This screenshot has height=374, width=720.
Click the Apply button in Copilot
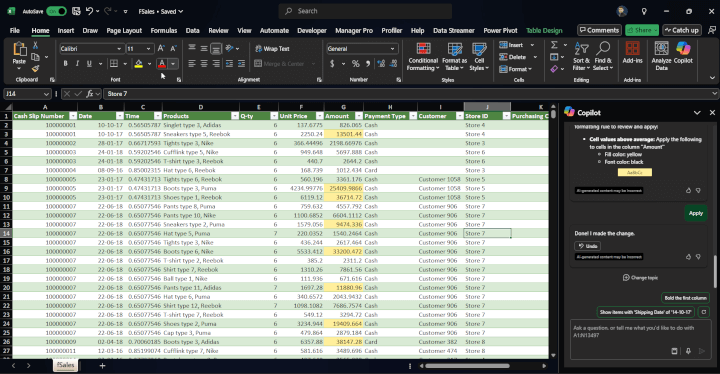695,213
